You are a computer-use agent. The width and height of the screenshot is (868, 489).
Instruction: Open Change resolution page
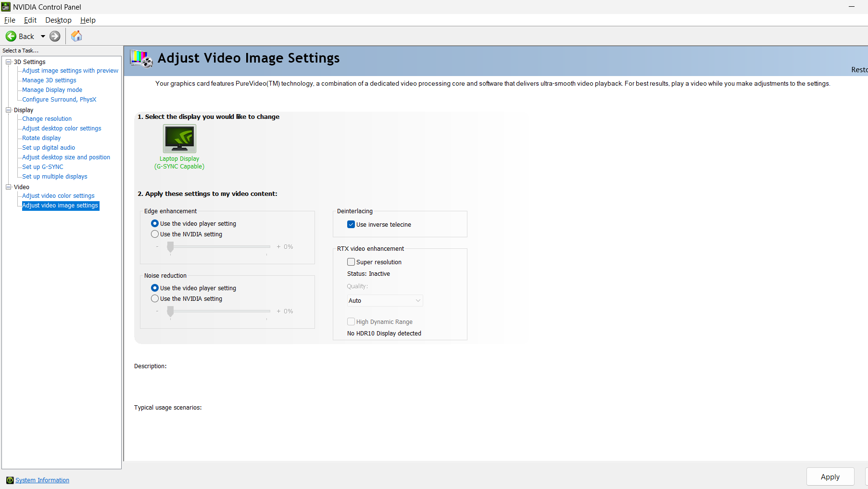click(47, 119)
